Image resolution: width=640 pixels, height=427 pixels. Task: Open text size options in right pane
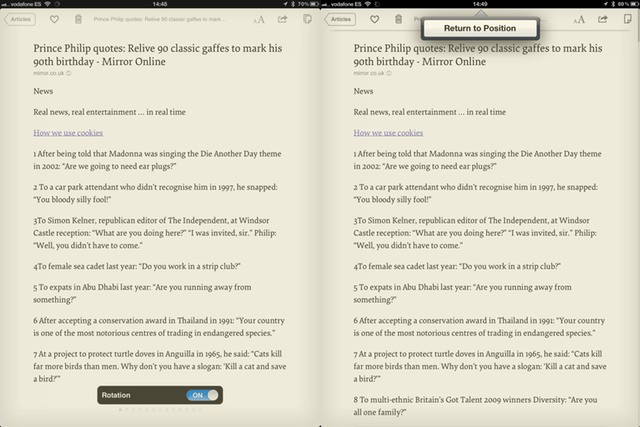(x=579, y=19)
